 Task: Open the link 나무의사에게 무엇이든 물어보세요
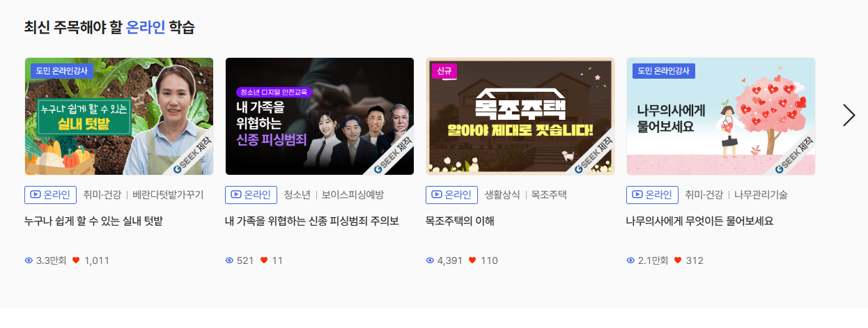[x=699, y=221]
